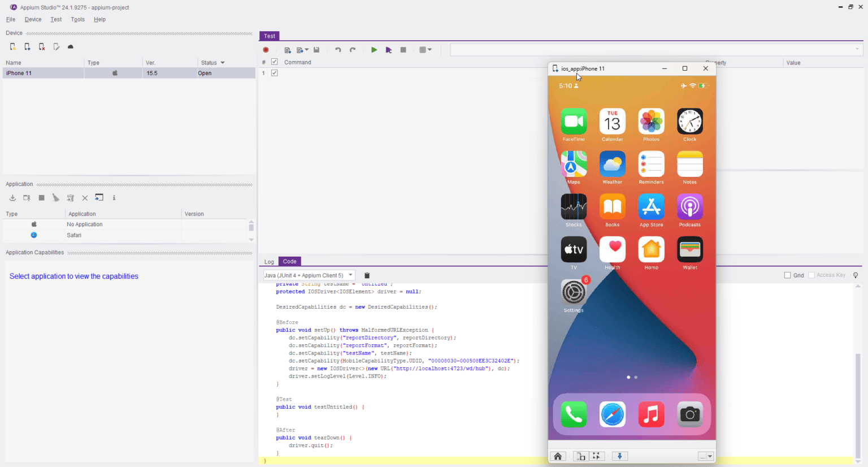Open cloud devices
The width and height of the screenshot is (868, 467).
pyautogui.click(x=70, y=46)
